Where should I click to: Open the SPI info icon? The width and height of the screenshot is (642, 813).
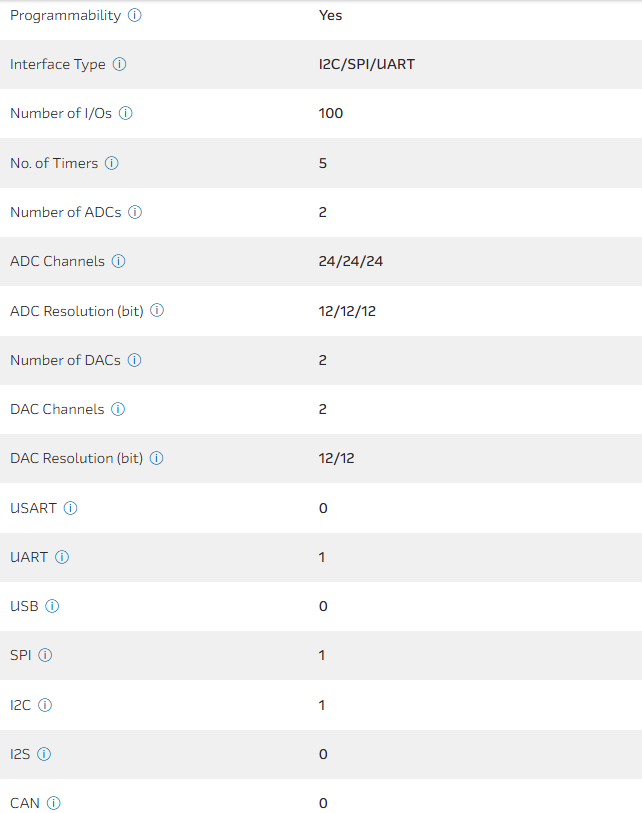pos(45,656)
